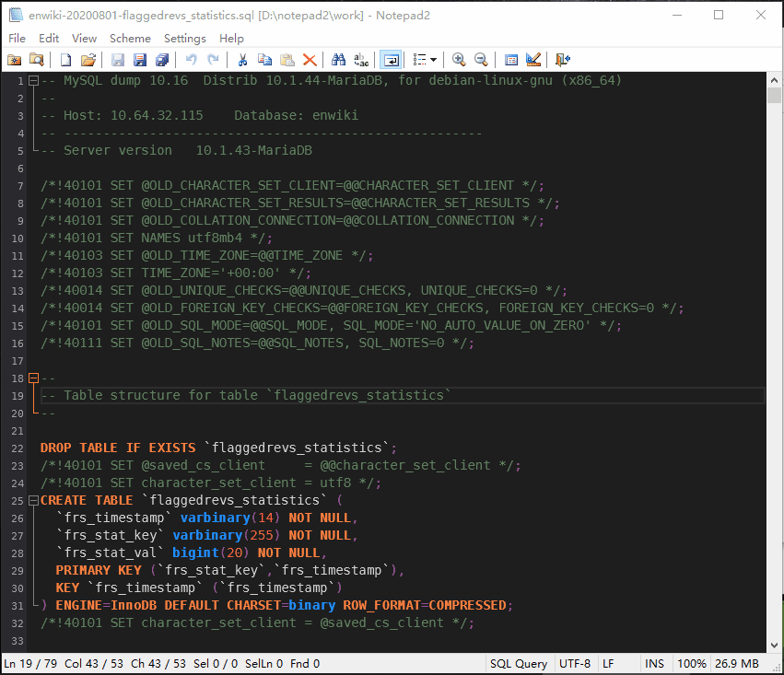Collapse the MySQL dump header fold

click(x=33, y=80)
